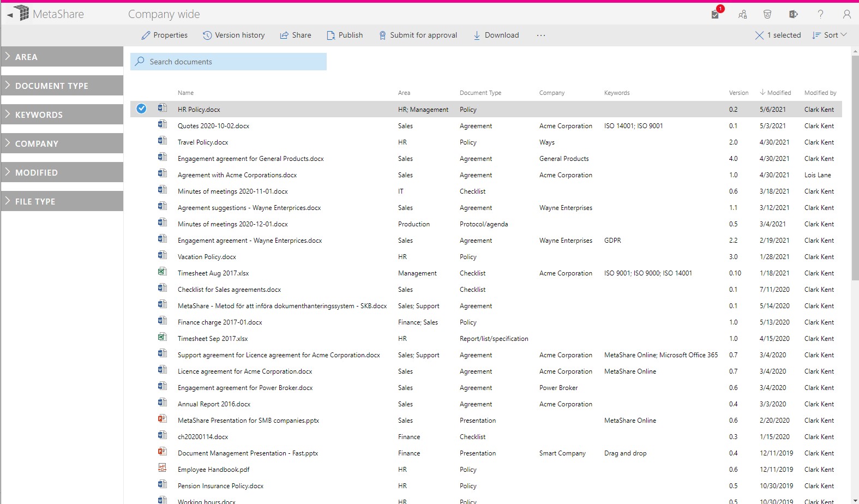Open the SharePoint icon in the header

(794, 14)
